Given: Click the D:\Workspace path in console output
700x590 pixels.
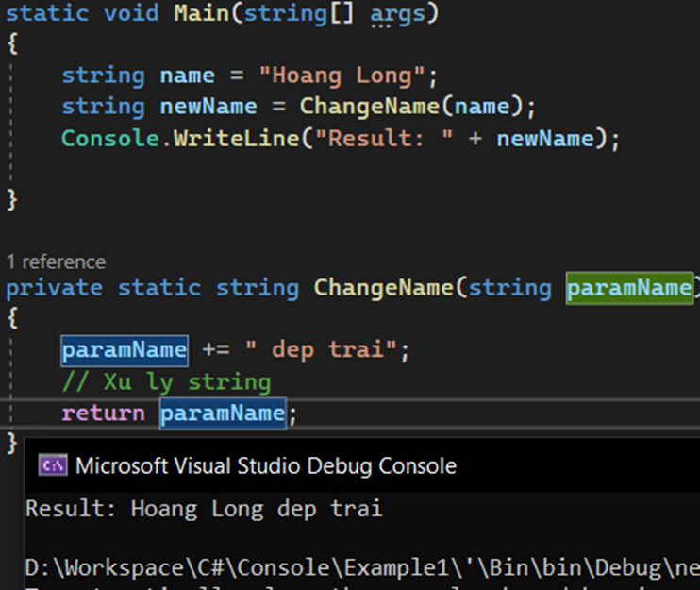Looking at the screenshot, I should 94,568.
